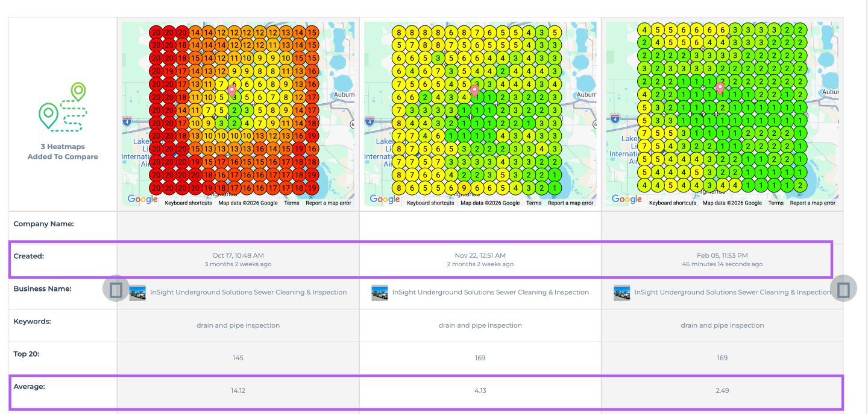
Task: Click Report a map error on the Nov 22 heatmap
Action: [x=571, y=203]
